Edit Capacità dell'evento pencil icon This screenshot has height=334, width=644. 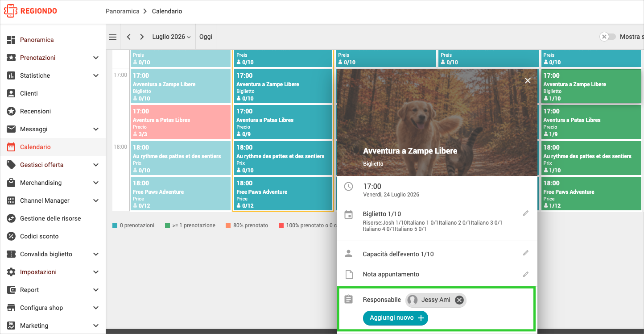coord(526,253)
